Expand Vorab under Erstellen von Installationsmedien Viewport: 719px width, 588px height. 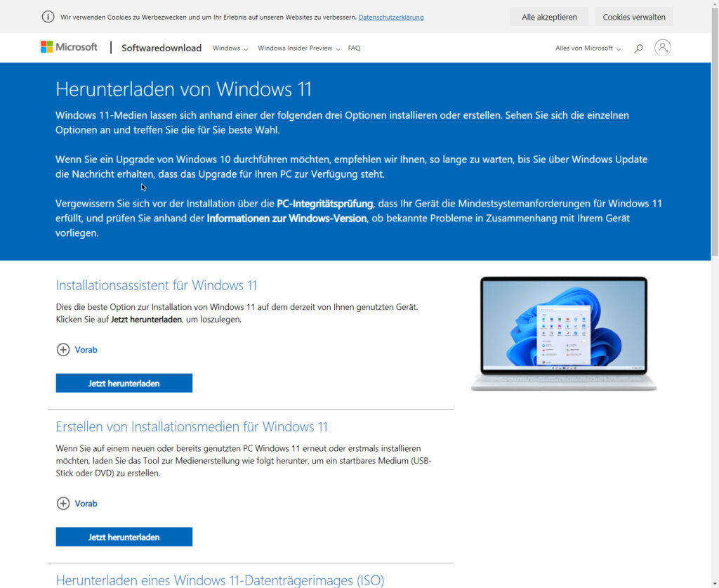coord(77,504)
